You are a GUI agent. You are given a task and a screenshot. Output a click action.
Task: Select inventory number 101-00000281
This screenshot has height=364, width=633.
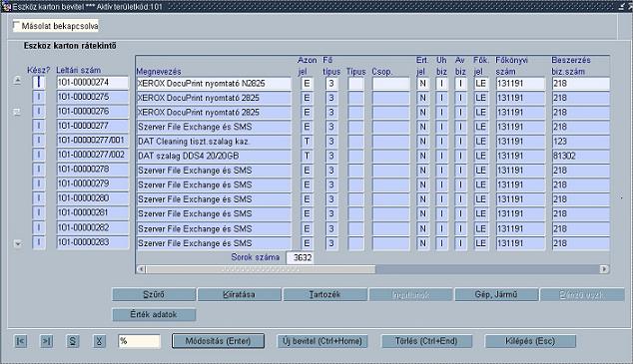(x=93, y=213)
